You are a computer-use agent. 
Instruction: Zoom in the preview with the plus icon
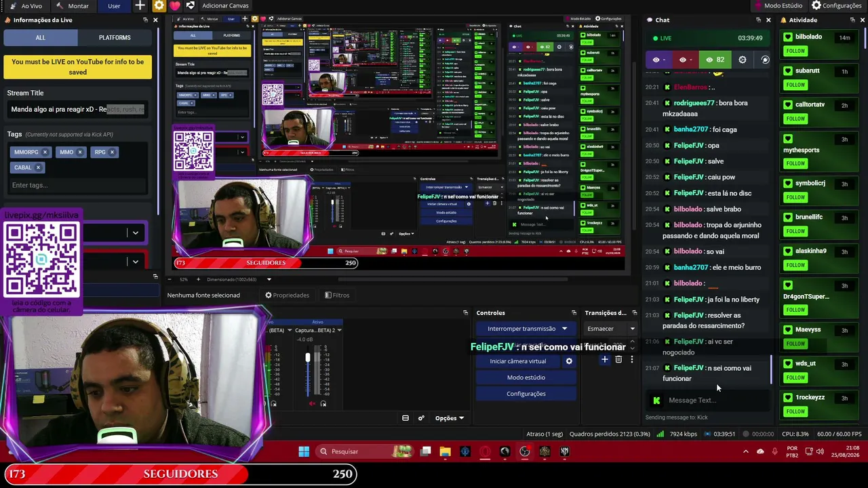198,279
